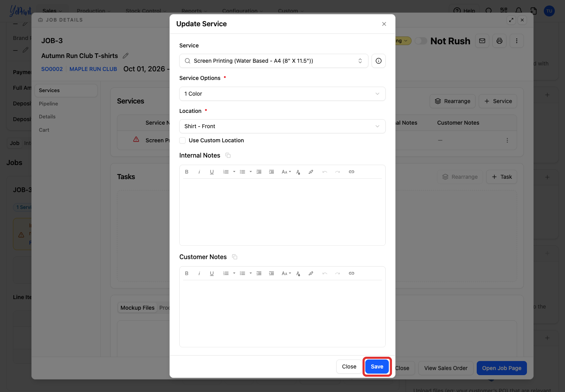This screenshot has height=392, width=565.
Task: Pick text color in Internal Notes toolbar
Action: [298, 172]
